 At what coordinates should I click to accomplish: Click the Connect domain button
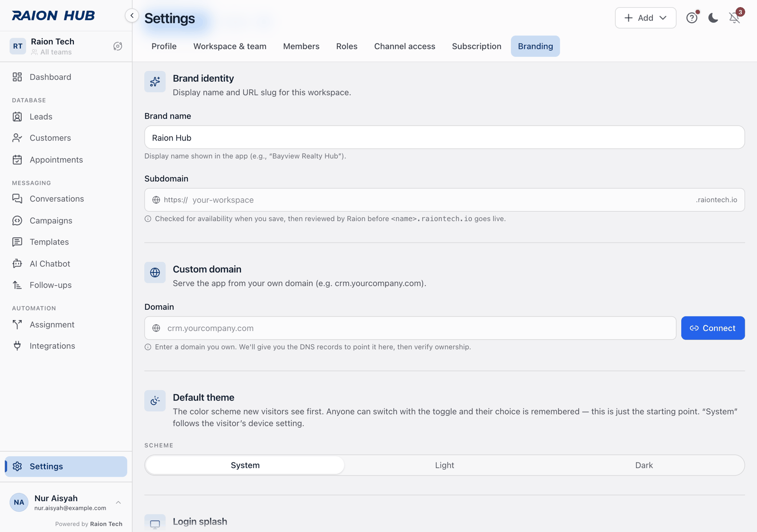point(713,328)
